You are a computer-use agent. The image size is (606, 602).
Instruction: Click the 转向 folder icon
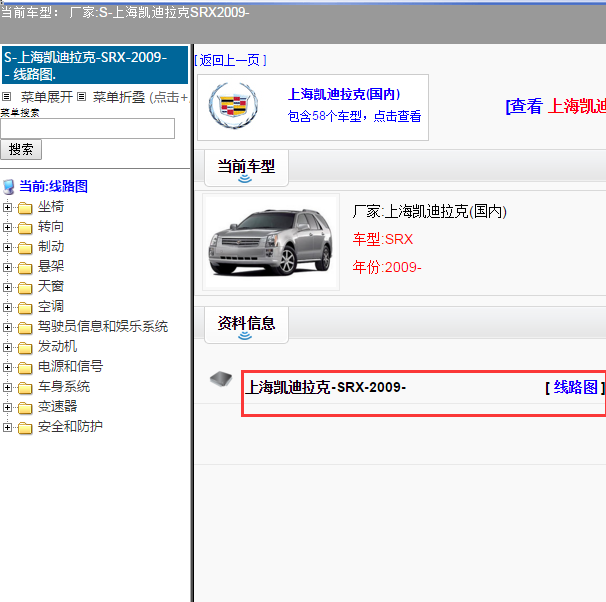coord(25,228)
